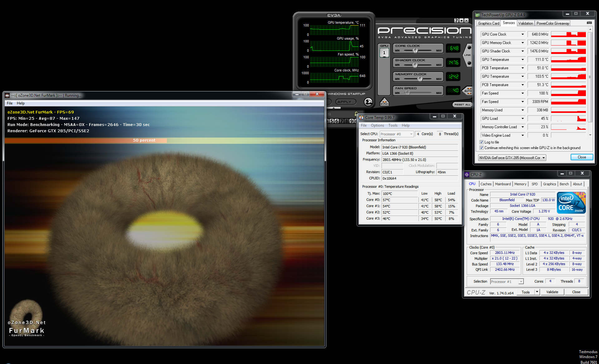599x364 pixels.
Task: Uncheck Continue refreshing in background checkbox
Action: pos(481,148)
